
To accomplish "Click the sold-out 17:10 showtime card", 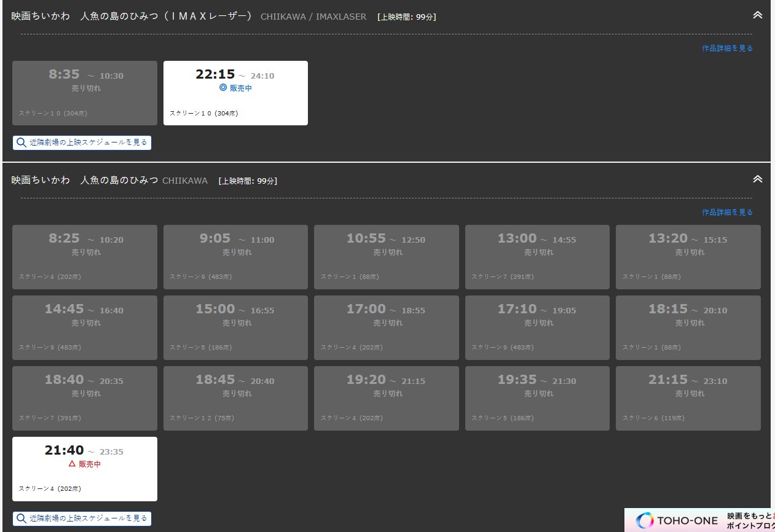I will pyautogui.click(x=537, y=327).
